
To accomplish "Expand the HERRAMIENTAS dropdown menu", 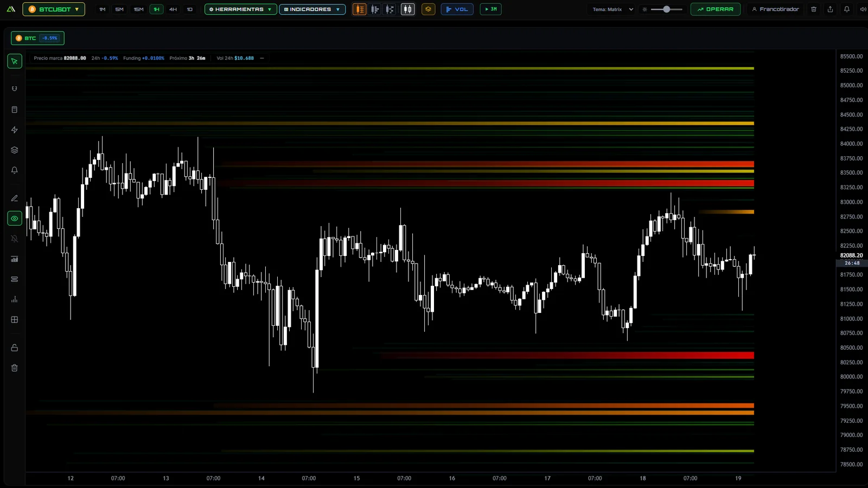I will (240, 9).
